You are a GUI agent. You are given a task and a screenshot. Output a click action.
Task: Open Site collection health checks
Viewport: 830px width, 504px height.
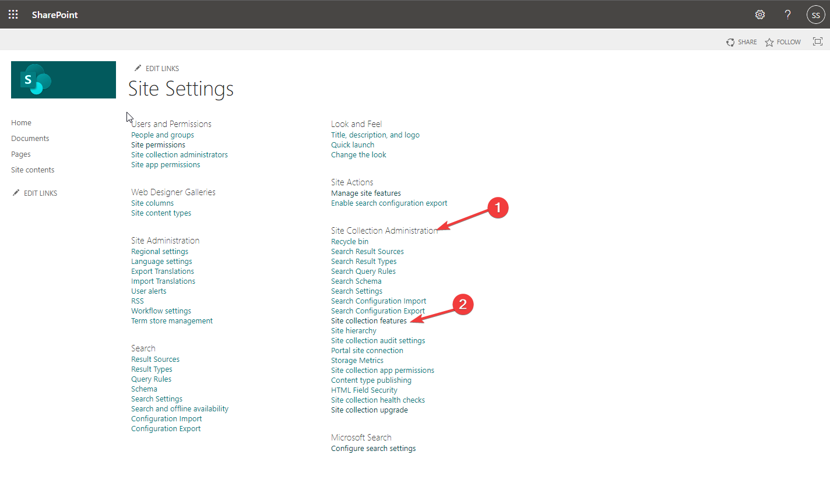(378, 400)
